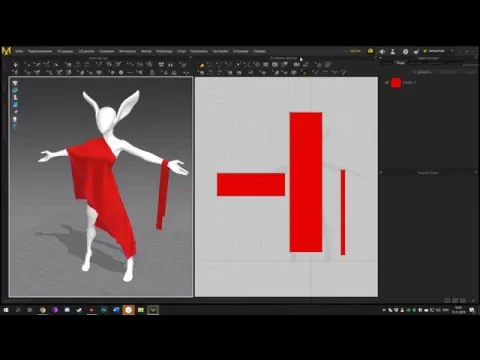
Task: Toggle the checkmark beside the red fabric
Action: click(x=387, y=83)
